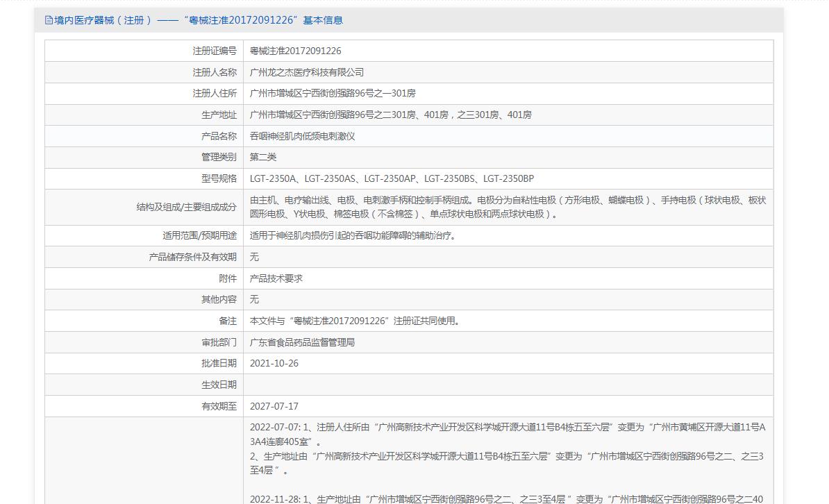The image size is (829, 504).
Task: Click the 注册人住所 address value
Action: [x=333, y=93]
